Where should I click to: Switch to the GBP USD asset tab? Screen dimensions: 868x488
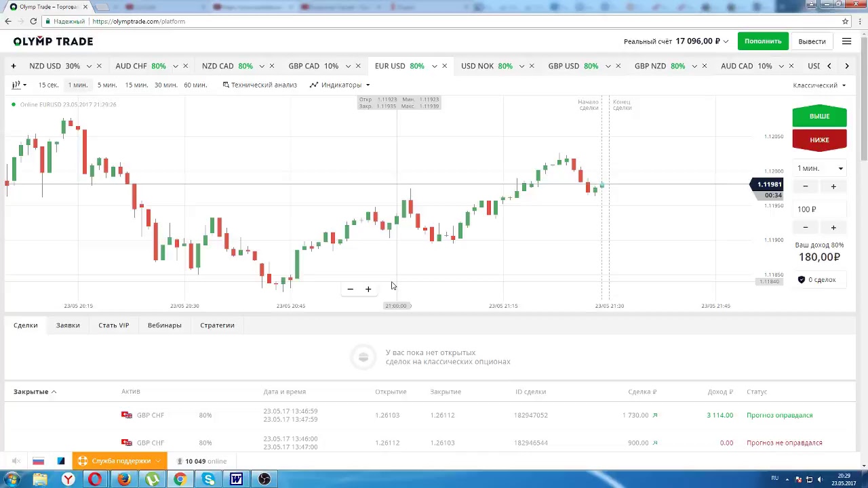coord(573,66)
